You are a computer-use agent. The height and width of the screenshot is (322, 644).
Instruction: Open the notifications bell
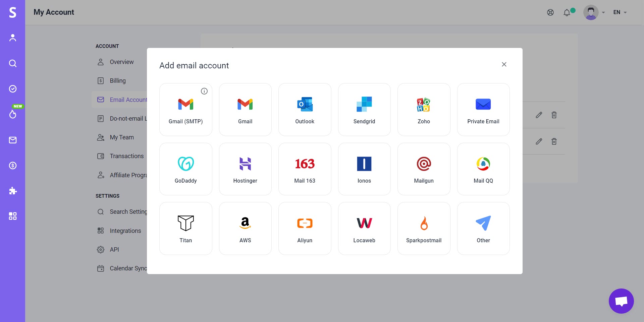pos(567,12)
